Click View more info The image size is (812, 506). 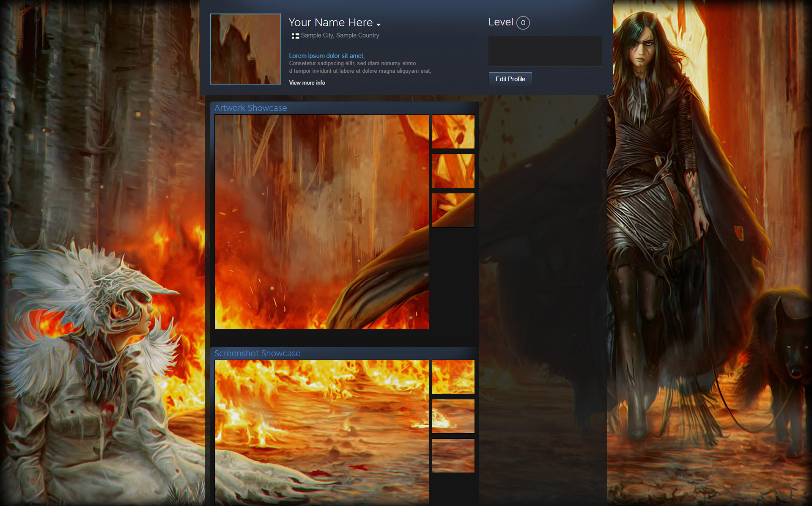click(307, 83)
